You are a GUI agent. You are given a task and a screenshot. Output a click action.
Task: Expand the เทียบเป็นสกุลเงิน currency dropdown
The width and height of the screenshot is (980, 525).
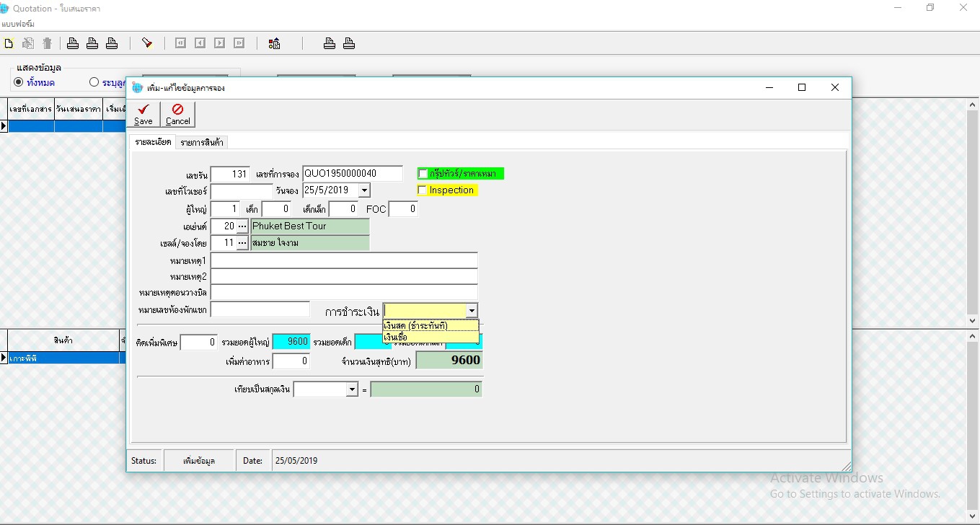(352, 389)
